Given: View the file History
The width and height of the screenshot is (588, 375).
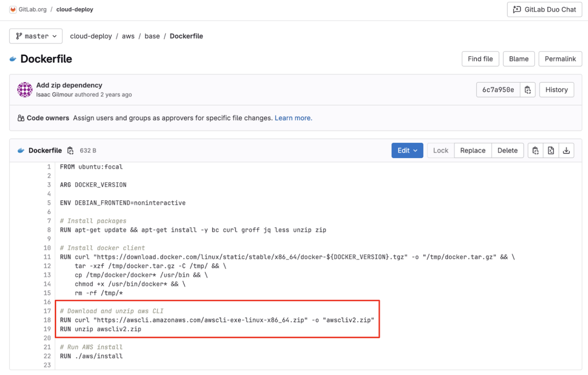Looking at the screenshot, I should click(556, 90).
